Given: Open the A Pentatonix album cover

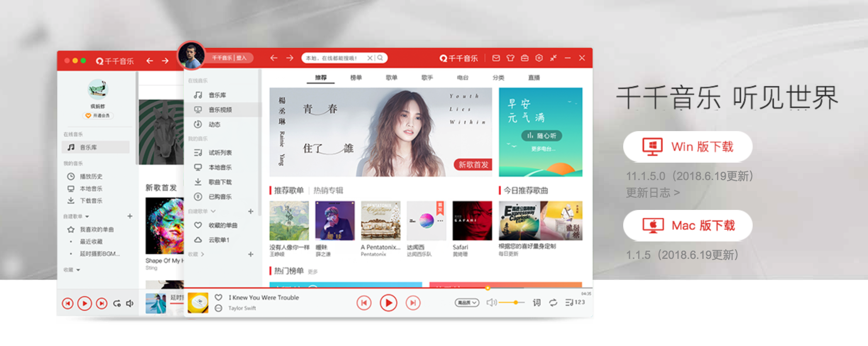Looking at the screenshot, I should tap(380, 221).
